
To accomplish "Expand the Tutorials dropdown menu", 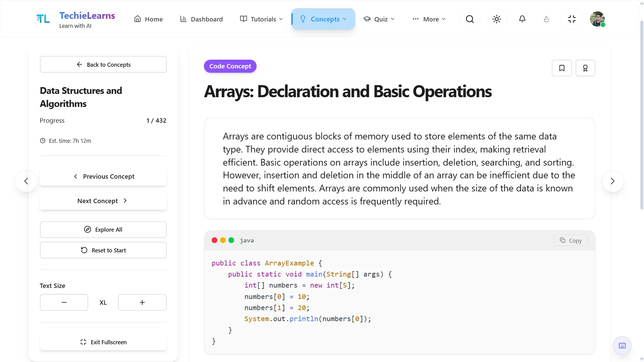I will 262,19.
